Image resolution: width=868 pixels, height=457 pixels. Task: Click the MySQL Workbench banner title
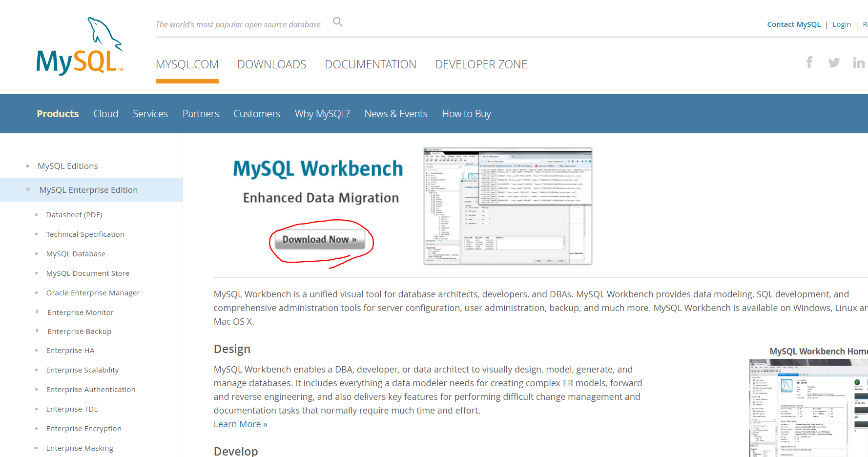coord(318,169)
